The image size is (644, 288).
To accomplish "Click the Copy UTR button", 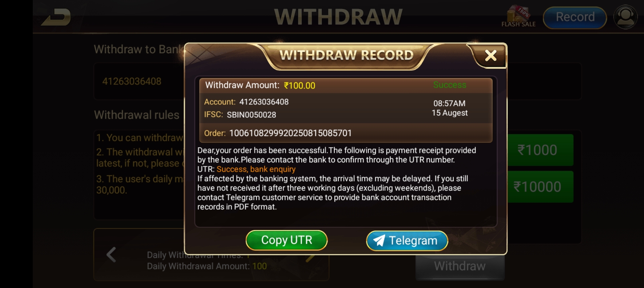I will pos(286,240).
